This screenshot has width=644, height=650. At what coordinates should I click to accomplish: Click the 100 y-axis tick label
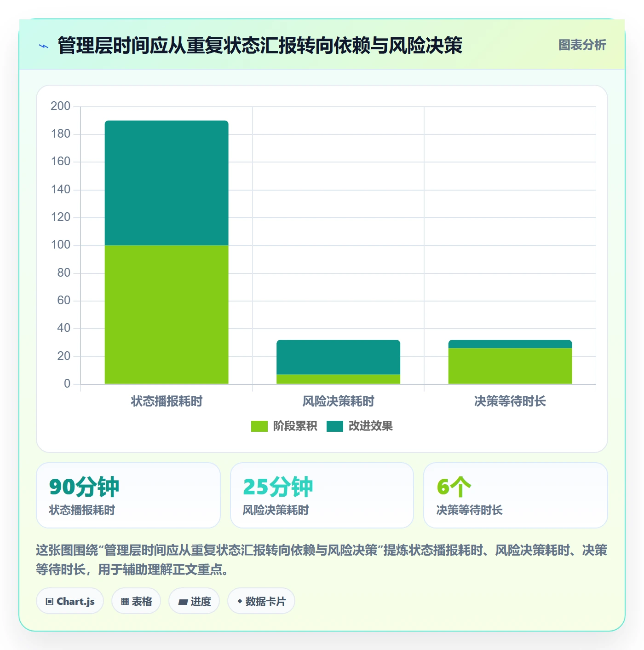[x=60, y=245]
